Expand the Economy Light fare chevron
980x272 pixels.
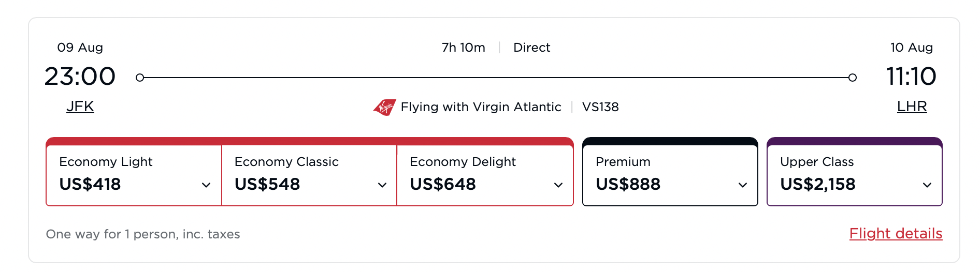(x=206, y=185)
